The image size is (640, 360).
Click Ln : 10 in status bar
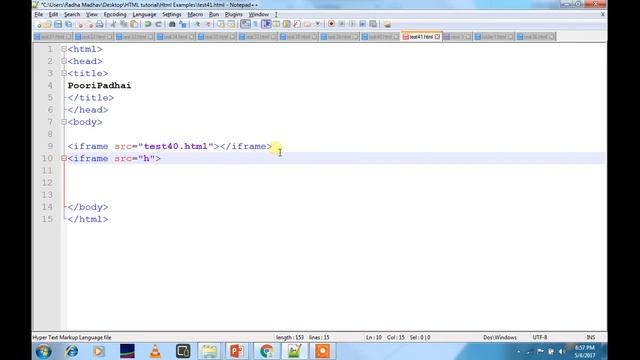tap(374, 338)
